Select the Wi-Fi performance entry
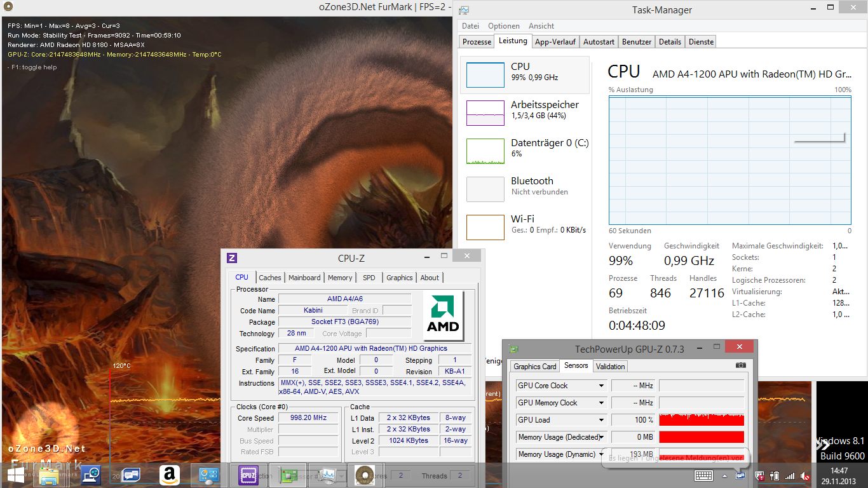This screenshot has width=868, height=488. coord(525,227)
